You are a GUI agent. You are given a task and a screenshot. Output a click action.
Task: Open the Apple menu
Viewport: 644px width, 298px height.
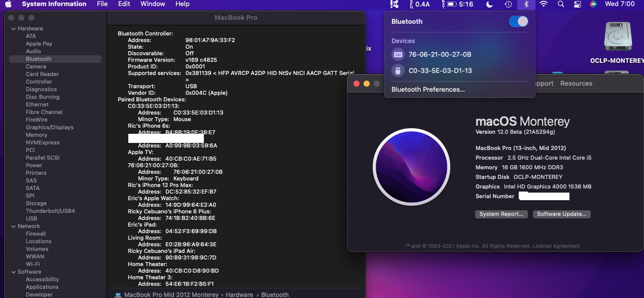(8, 4)
